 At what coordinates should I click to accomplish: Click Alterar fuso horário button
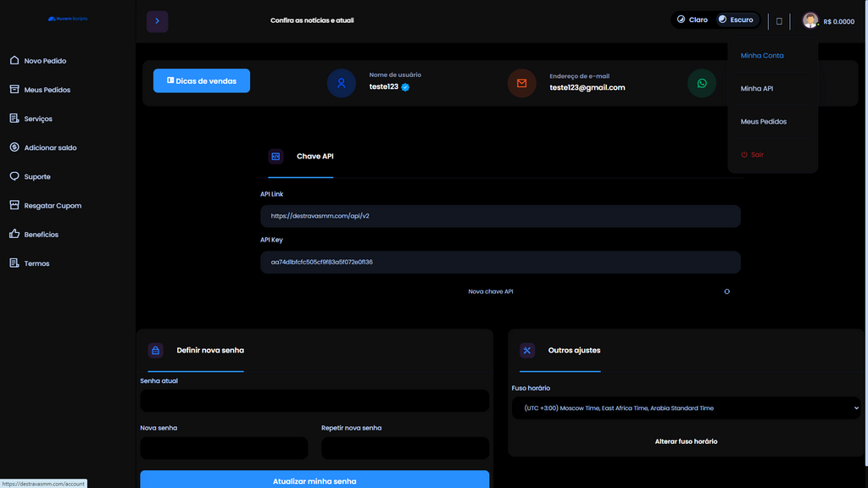coord(686,441)
